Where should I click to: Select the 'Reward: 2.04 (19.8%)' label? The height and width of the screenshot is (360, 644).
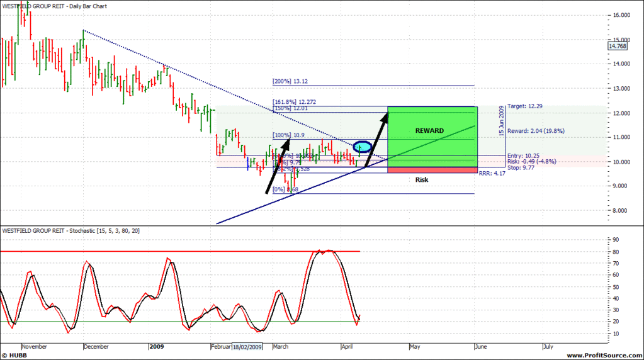[536, 131]
